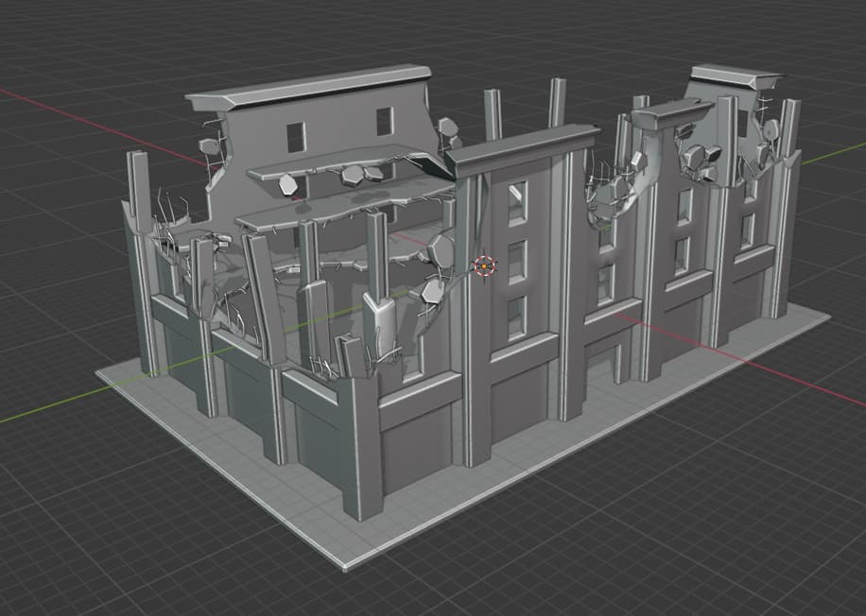Click the red X axis line behind the building
Viewport: 866px width, 616px height.
click(x=99, y=127)
